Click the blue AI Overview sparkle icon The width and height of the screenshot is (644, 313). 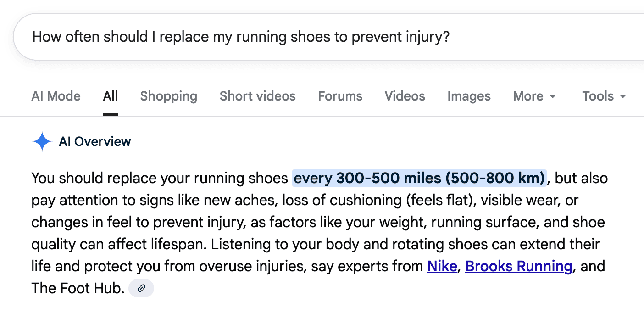[x=42, y=142]
